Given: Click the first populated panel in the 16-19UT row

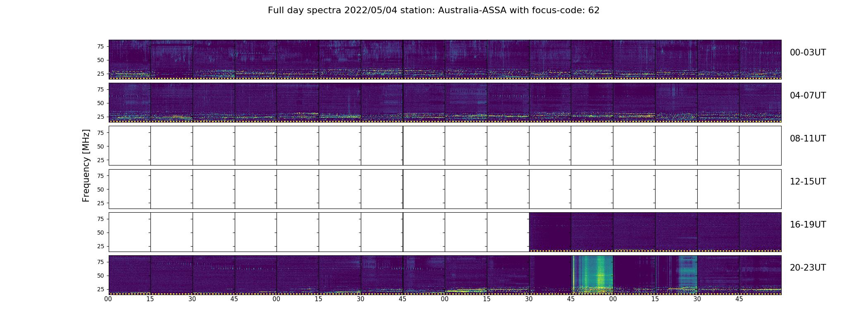Looking at the screenshot, I should click(x=550, y=232).
